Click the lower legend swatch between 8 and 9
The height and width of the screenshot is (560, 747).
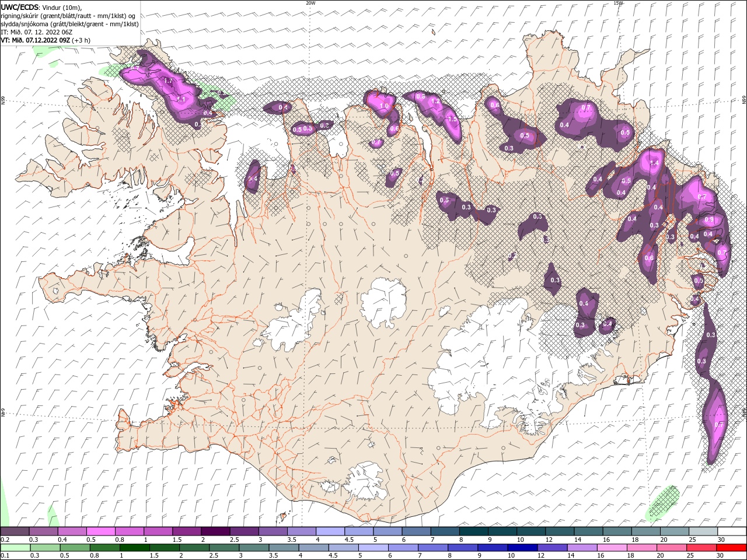[463, 548]
